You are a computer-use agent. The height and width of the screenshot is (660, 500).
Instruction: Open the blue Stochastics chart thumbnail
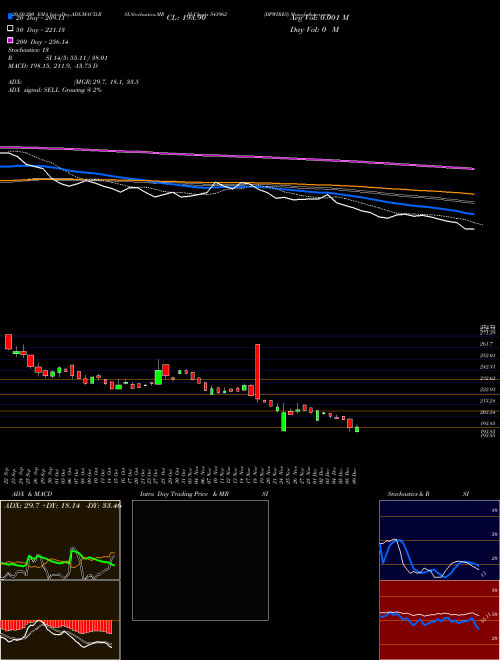(x=439, y=540)
